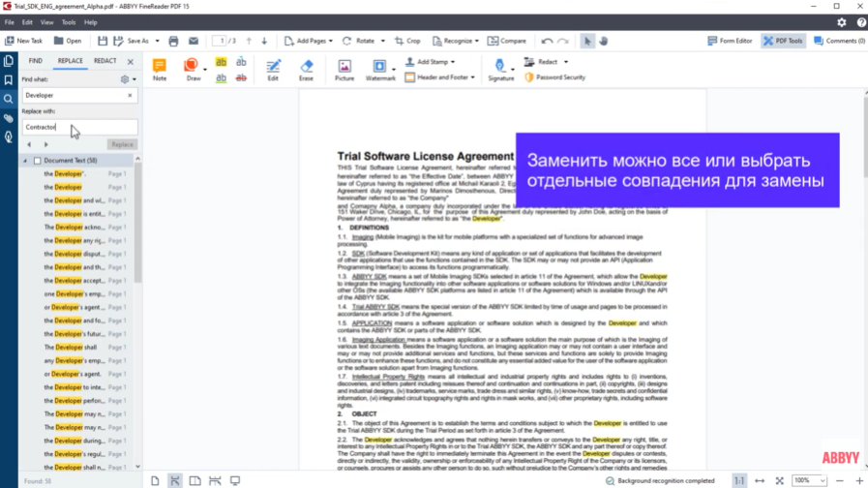This screenshot has height=488, width=868.
Task: Click the Save As button
Action: pos(132,41)
